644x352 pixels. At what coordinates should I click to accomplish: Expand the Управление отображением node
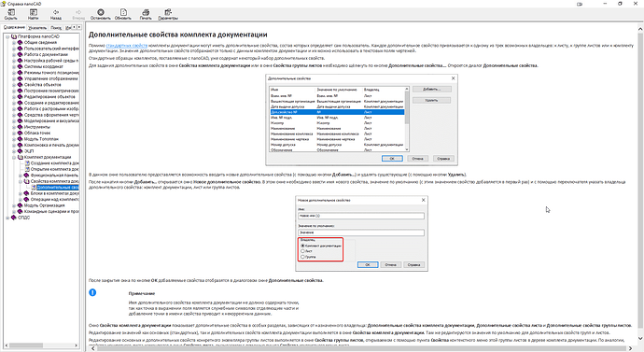(x=14, y=78)
